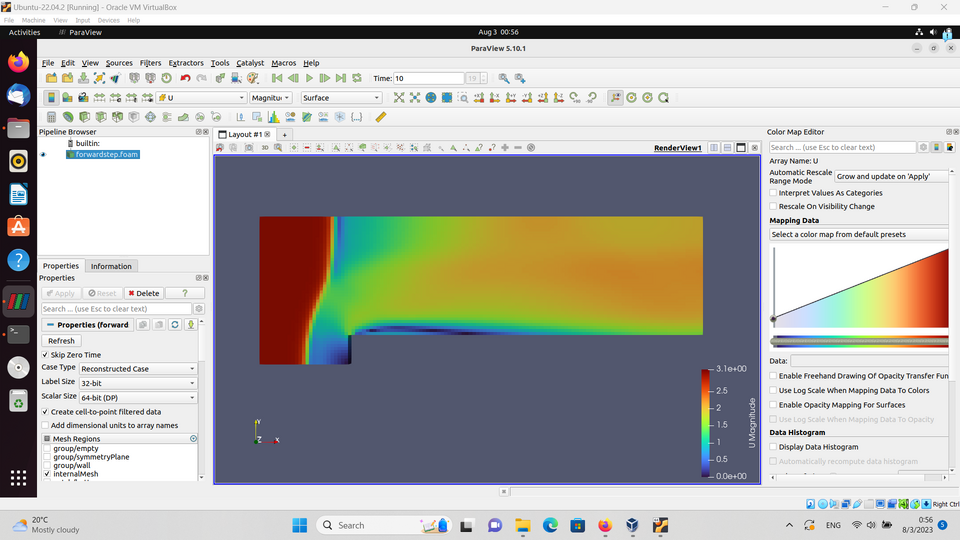Uncheck internalMesh mesh region
This screenshot has width=960, height=540.
click(x=47, y=474)
